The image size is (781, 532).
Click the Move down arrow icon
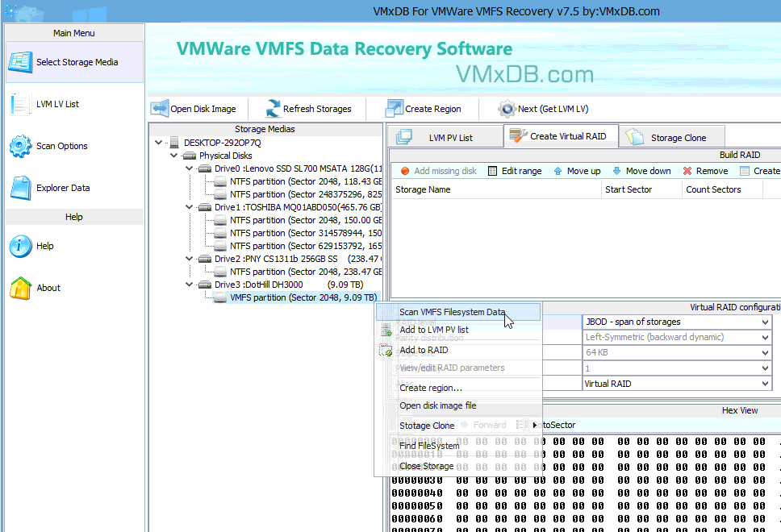[x=616, y=171]
